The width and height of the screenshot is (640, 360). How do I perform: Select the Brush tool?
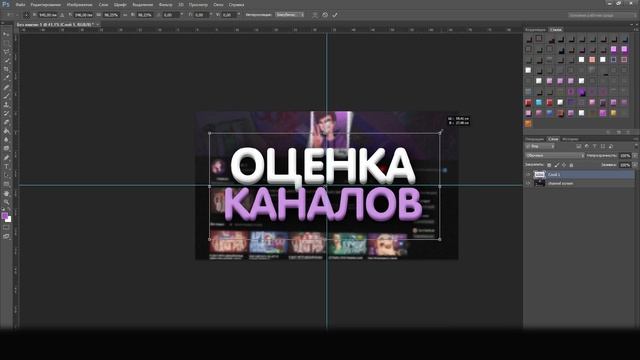click(6, 96)
